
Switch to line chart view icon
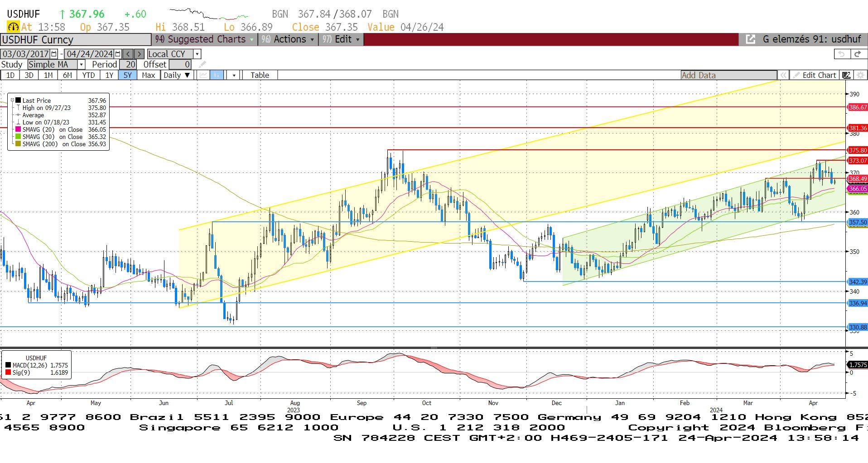pyautogui.click(x=204, y=75)
